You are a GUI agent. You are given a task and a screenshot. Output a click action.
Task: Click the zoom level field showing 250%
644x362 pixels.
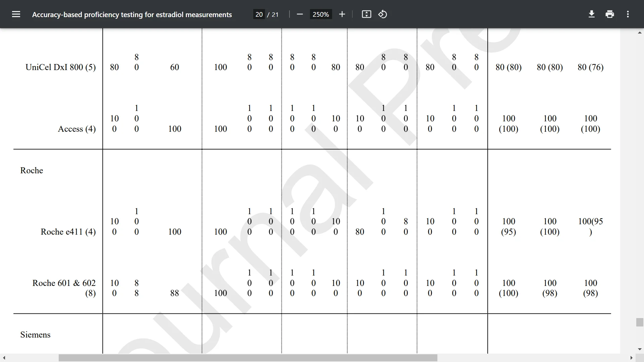(321, 14)
